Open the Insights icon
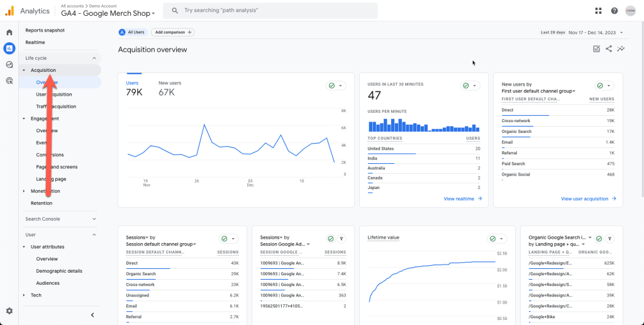Viewport: 644px width, 325px height. (x=621, y=49)
